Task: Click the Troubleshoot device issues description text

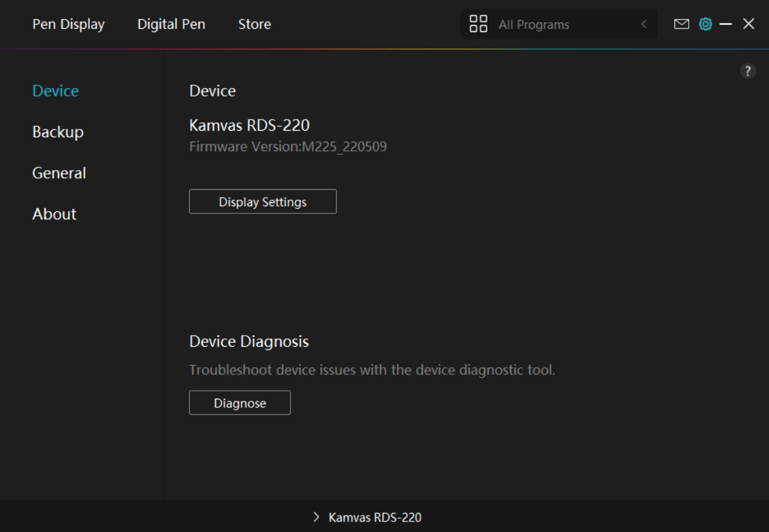Action: [x=372, y=370]
